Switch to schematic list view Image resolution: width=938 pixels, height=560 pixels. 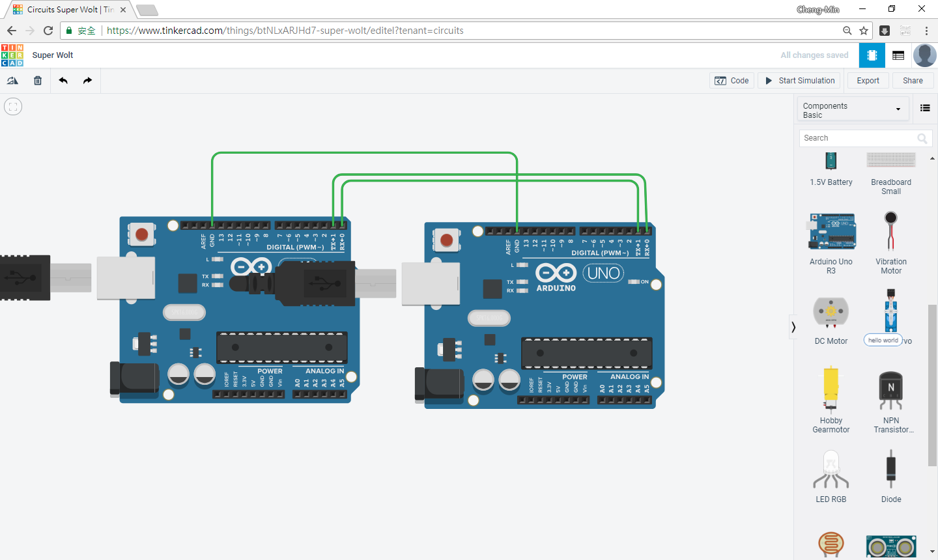click(898, 55)
